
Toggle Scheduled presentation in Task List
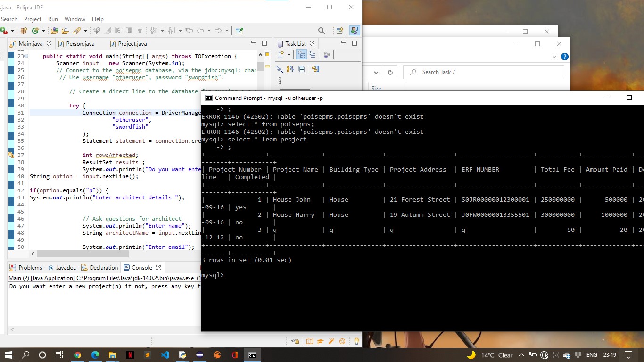pyautogui.click(x=312, y=55)
